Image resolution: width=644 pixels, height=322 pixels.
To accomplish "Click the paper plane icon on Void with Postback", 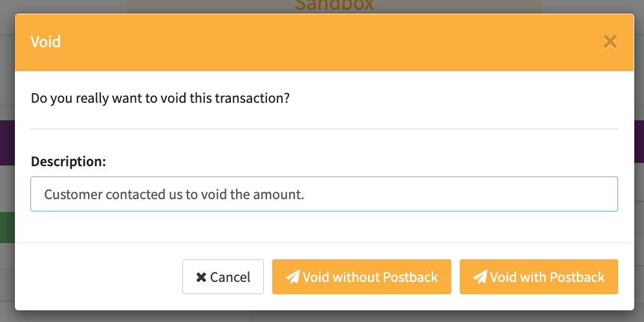I will coord(480,277).
